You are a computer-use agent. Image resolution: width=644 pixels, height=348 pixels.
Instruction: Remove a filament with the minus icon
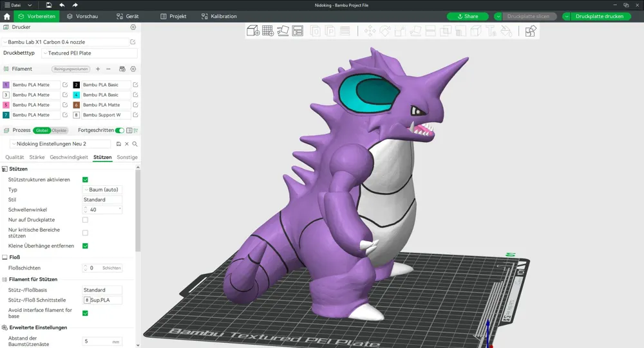click(108, 69)
